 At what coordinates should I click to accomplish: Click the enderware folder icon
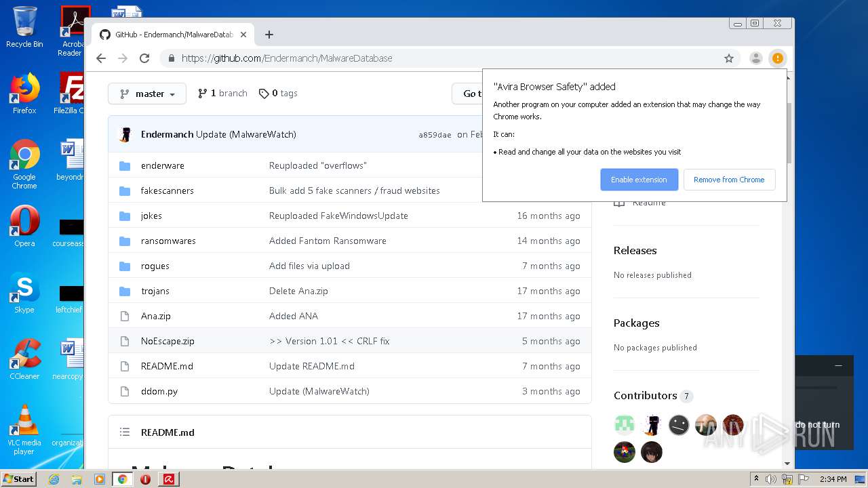coord(125,165)
